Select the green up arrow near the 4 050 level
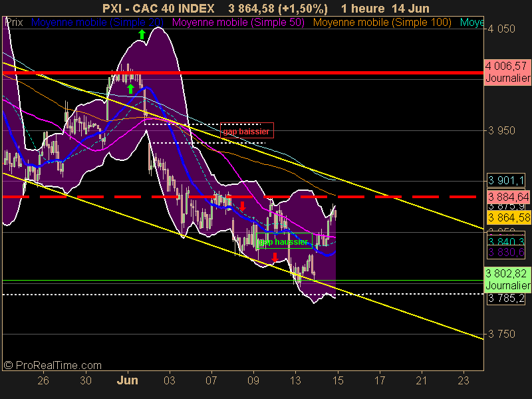This screenshot has width=532, height=399. pyautogui.click(x=142, y=35)
